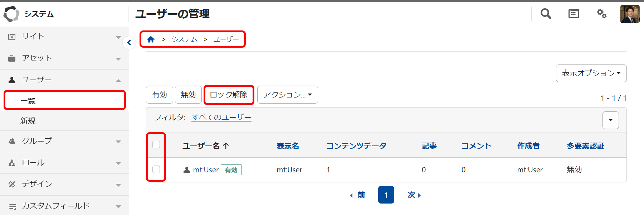644x215 pixels.
Task: Open the アクション dropdown
Action: tap(287, 95)
